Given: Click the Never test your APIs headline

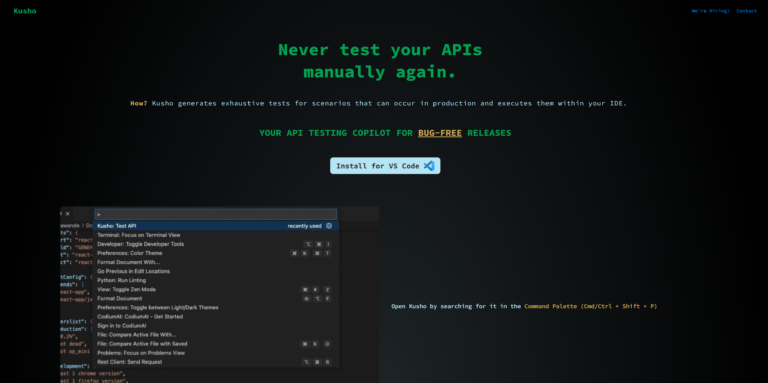Looking at the screenshot, I should (380, 61).
